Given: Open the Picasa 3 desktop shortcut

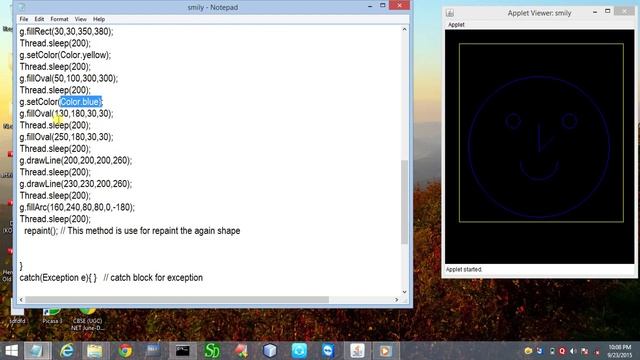Looking at the screenshot, I should [52, 316].
